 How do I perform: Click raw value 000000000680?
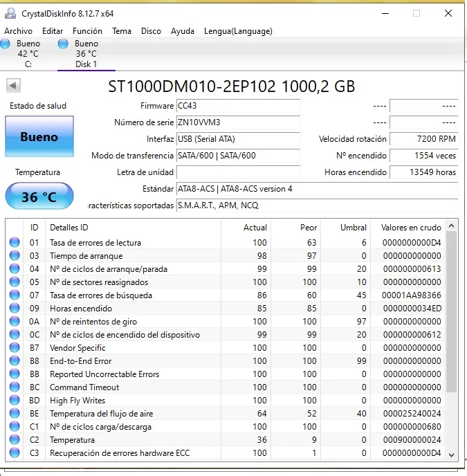click(x=412, y=426)
